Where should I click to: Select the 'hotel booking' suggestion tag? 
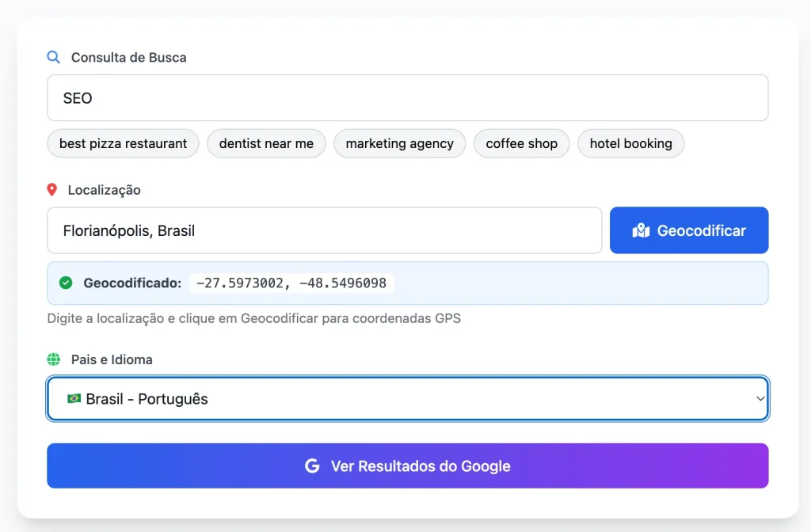coord(630,143)
